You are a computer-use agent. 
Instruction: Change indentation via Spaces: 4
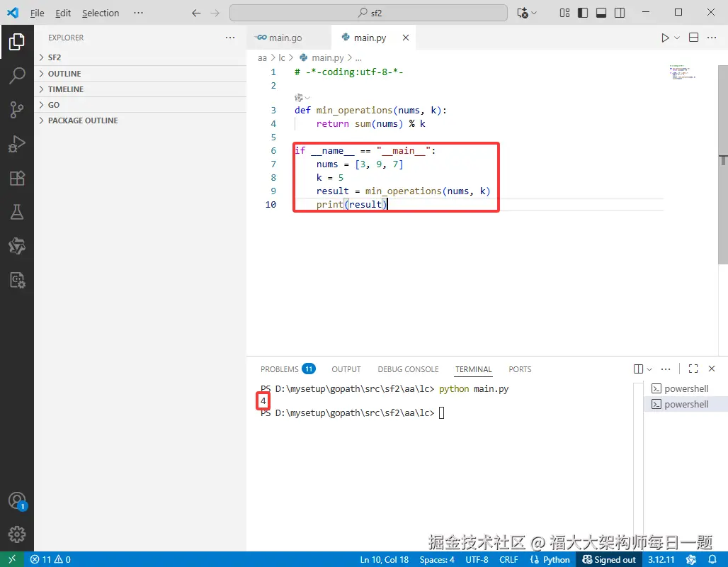click(x=437, y=560)
